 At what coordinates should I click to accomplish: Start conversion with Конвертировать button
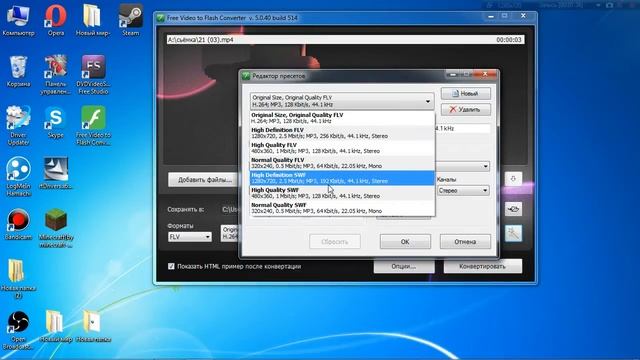tap(482, 266)
